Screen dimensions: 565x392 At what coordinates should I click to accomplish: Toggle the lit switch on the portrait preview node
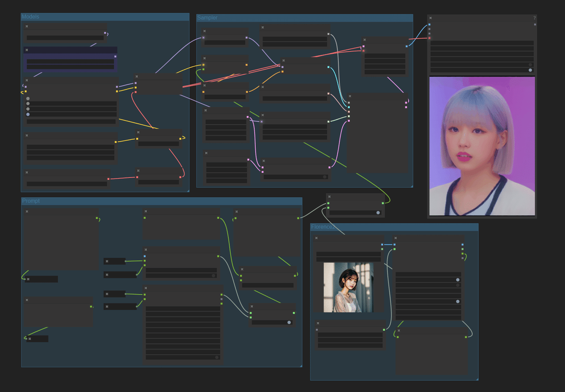pyautogui.click(x=530, y=70)
